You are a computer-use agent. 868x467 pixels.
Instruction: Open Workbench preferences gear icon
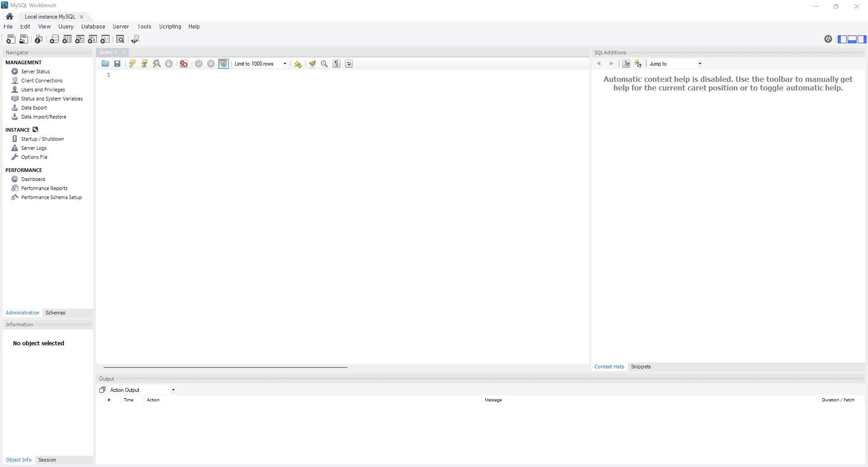point(828,39)
